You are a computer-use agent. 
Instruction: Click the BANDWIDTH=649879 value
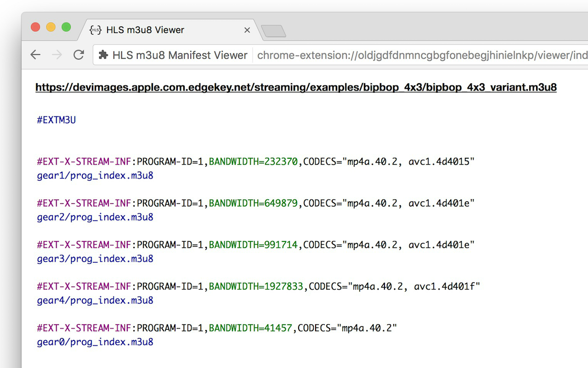coord(253,203)
